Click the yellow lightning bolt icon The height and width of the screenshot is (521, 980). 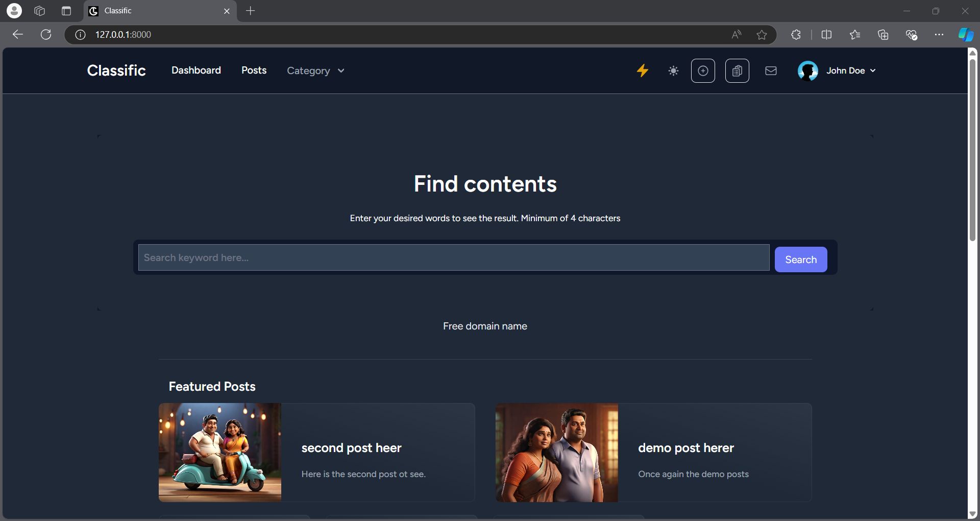(x=643, y=70)
